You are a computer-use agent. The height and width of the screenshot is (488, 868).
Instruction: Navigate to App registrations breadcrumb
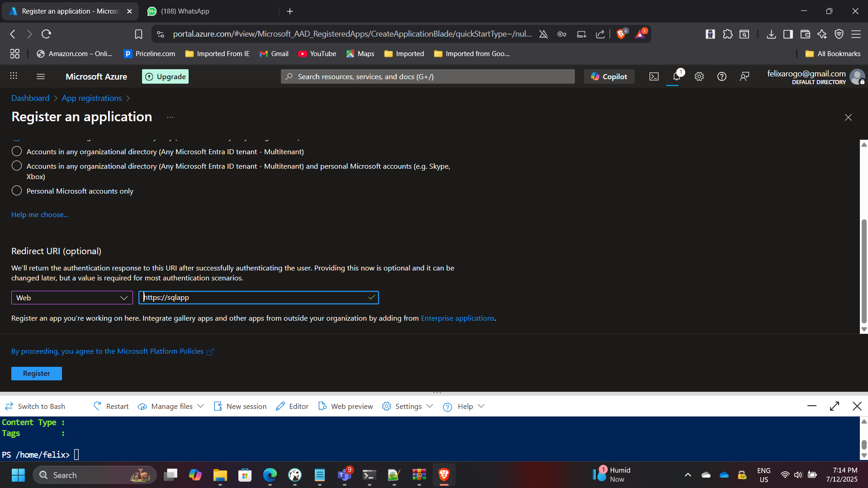91,98
